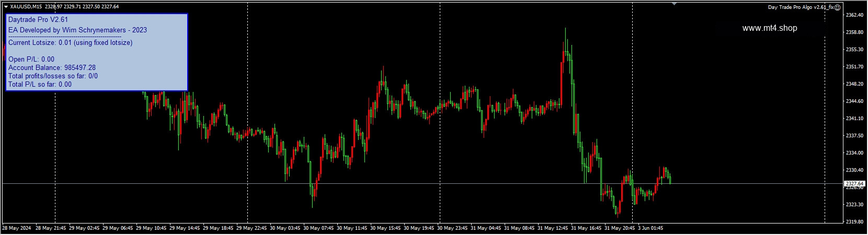Click the 'Account Balance: 985497.28' line

52,68
